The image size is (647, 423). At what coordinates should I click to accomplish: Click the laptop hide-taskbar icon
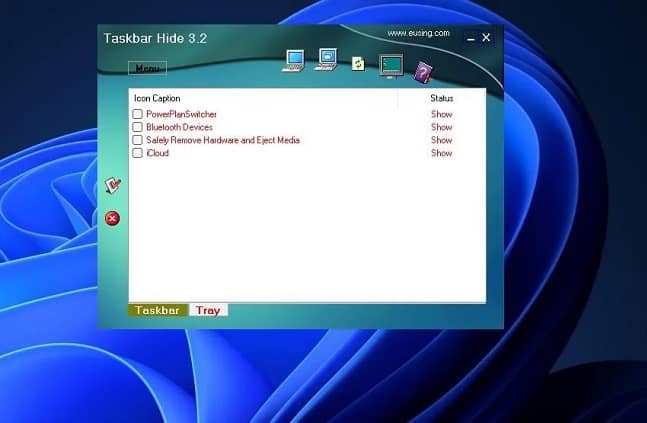click(293, 61)
